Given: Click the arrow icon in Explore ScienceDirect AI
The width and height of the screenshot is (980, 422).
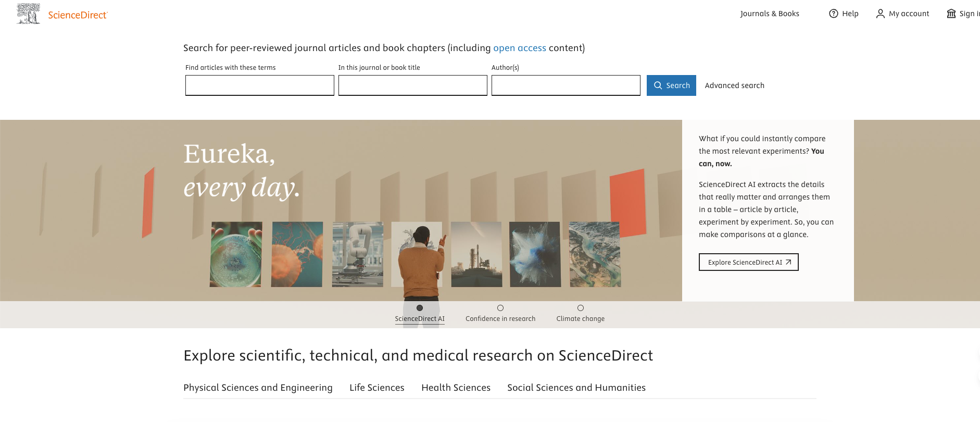Looking at the screenshot, I should click(x=788, y=262).
